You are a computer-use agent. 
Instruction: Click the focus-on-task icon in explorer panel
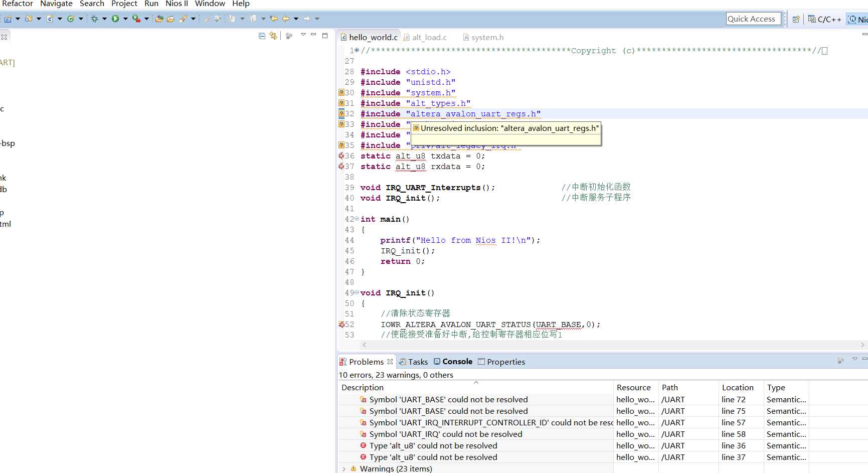(x=289, y=36)
